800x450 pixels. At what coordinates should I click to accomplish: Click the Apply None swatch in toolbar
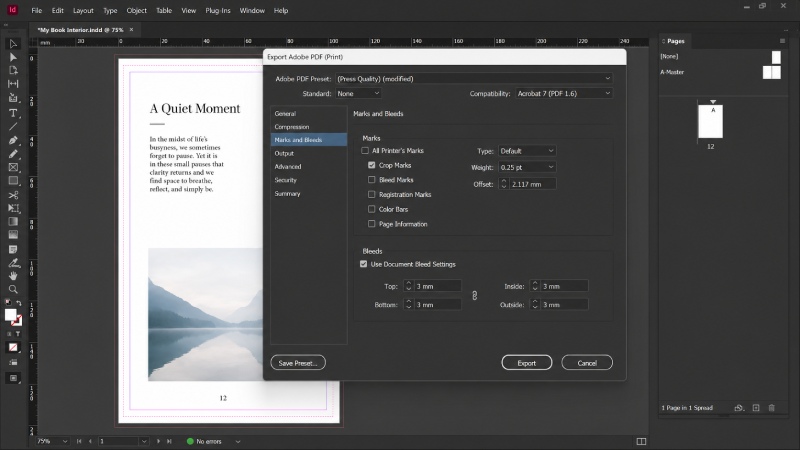click(x=13, y=347)
